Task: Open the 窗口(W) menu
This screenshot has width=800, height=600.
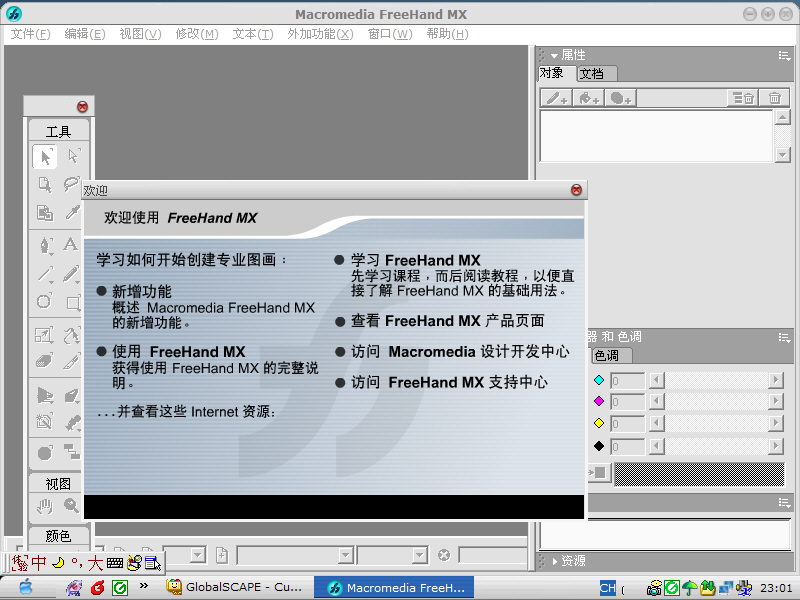Action: click(x=390, y=34)
